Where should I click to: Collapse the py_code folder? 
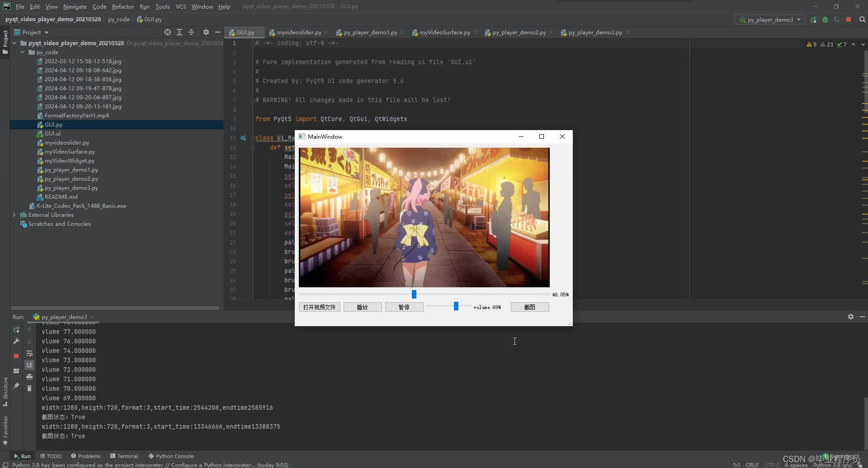point(23,52)
